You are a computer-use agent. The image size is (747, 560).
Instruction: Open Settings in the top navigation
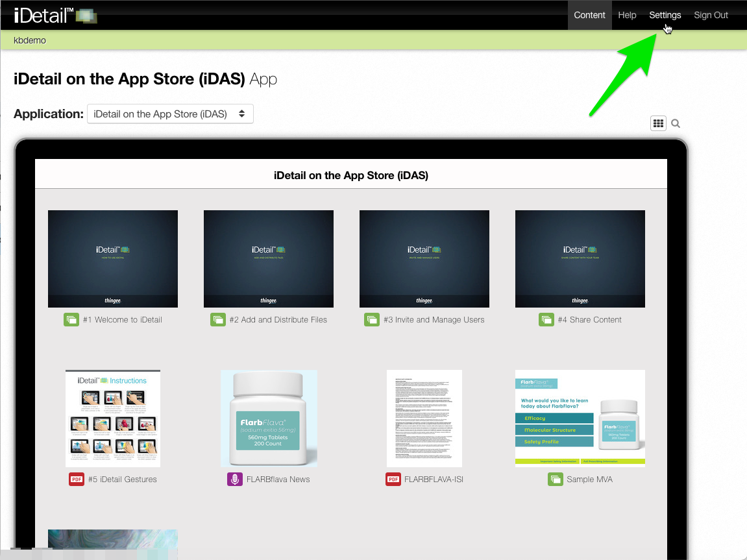pos(665,15)
